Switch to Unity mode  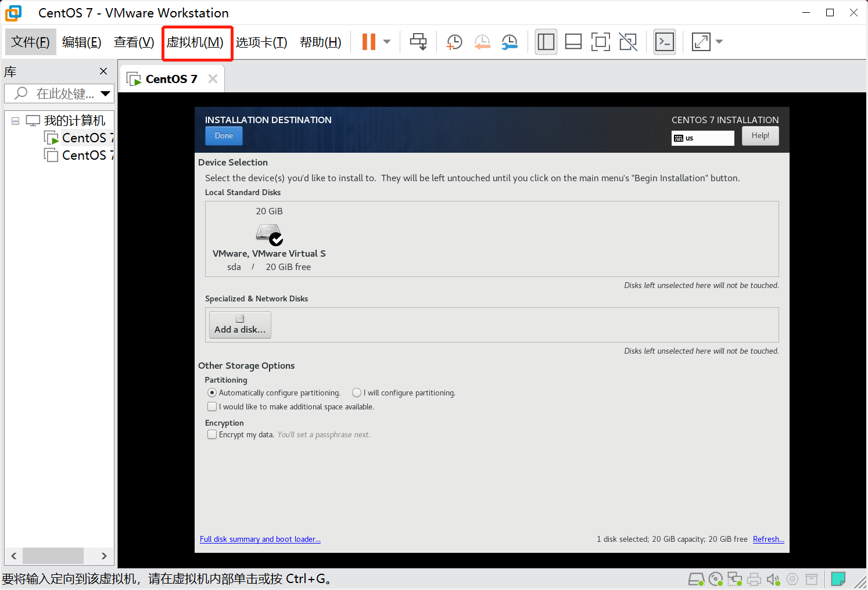(628, 42)
